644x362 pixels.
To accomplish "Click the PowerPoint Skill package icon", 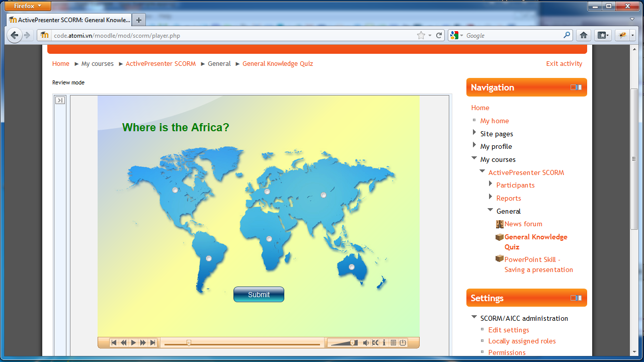I will [500, 259].
